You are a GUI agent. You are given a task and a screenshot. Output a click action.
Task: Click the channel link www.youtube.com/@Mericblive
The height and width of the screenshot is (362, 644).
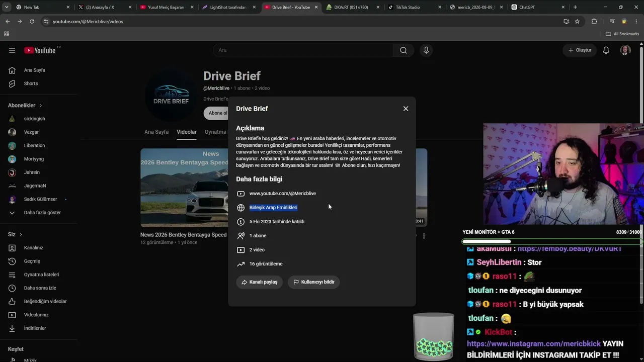(x=283, y=194)
